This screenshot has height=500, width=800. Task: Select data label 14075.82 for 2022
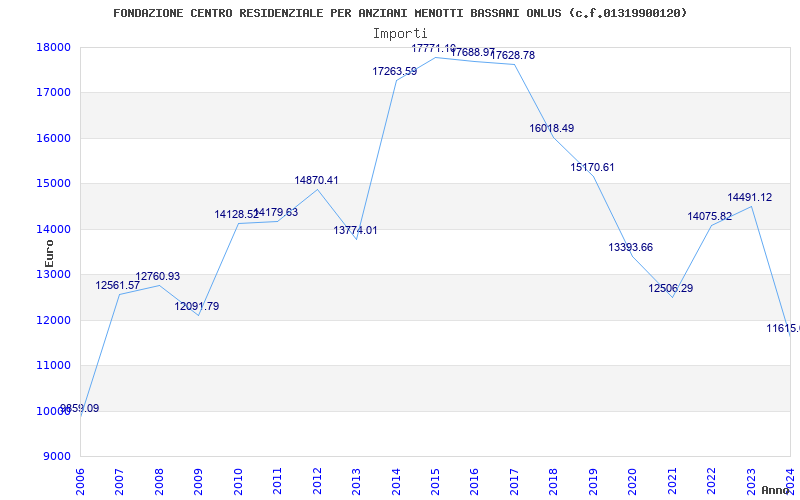tap(710, 217)
